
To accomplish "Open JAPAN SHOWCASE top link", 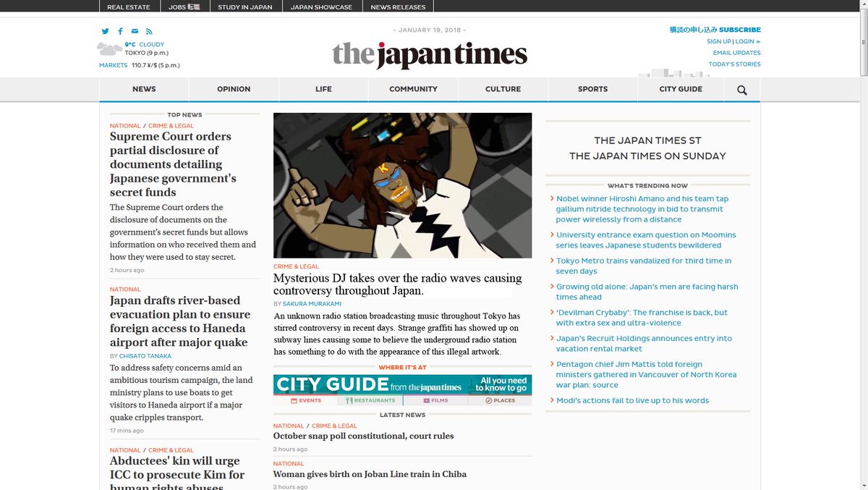I will (321, 7).
